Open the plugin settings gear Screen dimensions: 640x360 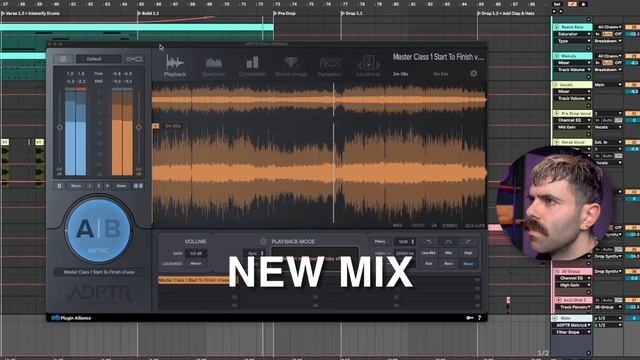click(x=473, y=73)
